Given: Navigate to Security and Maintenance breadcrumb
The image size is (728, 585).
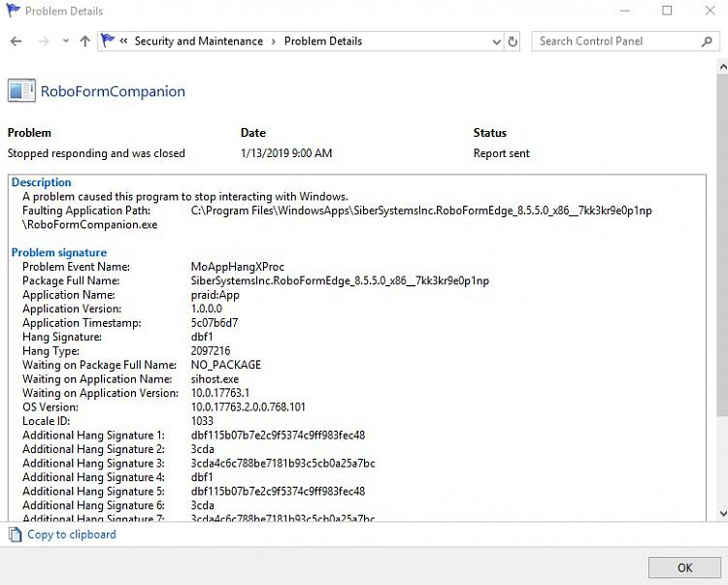Looking at the screenshot, I should 198,42.
